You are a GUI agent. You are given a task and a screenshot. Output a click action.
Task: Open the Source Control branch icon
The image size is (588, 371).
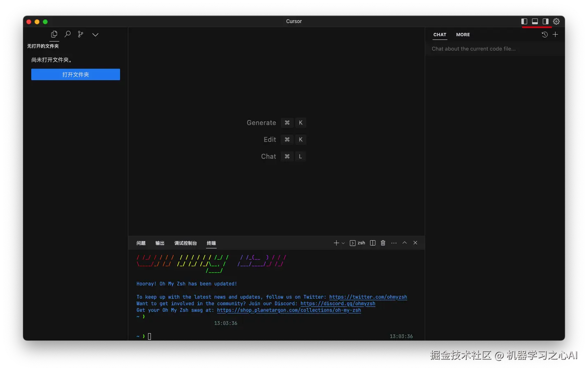point(81,34)
